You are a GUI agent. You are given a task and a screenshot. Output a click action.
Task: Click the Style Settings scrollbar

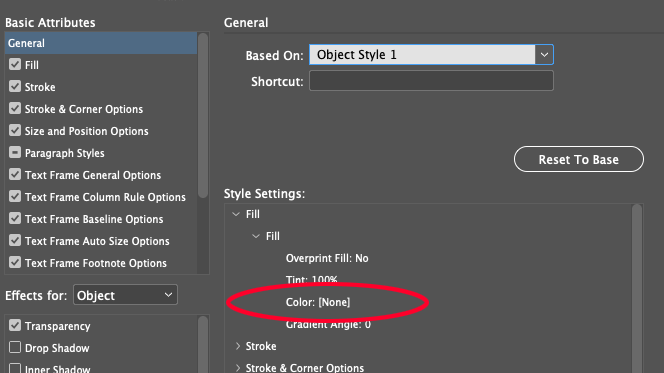[637, 288]
